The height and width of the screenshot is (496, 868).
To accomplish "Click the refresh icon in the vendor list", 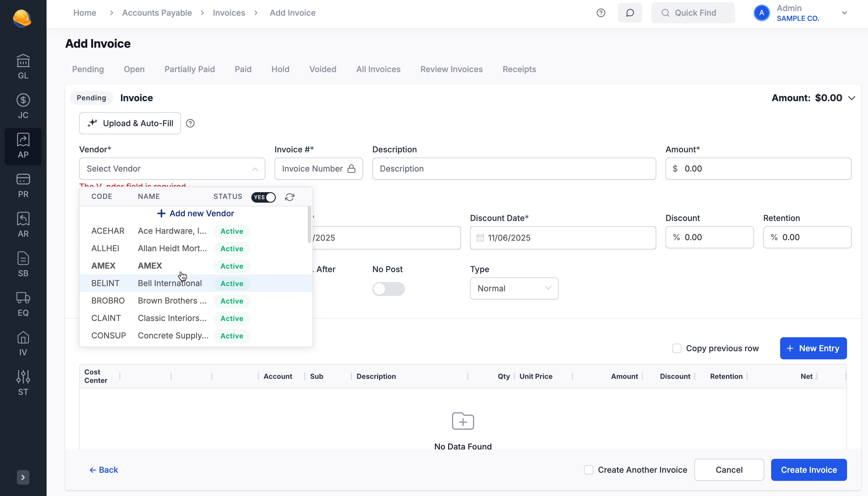I will click(289, 197).
